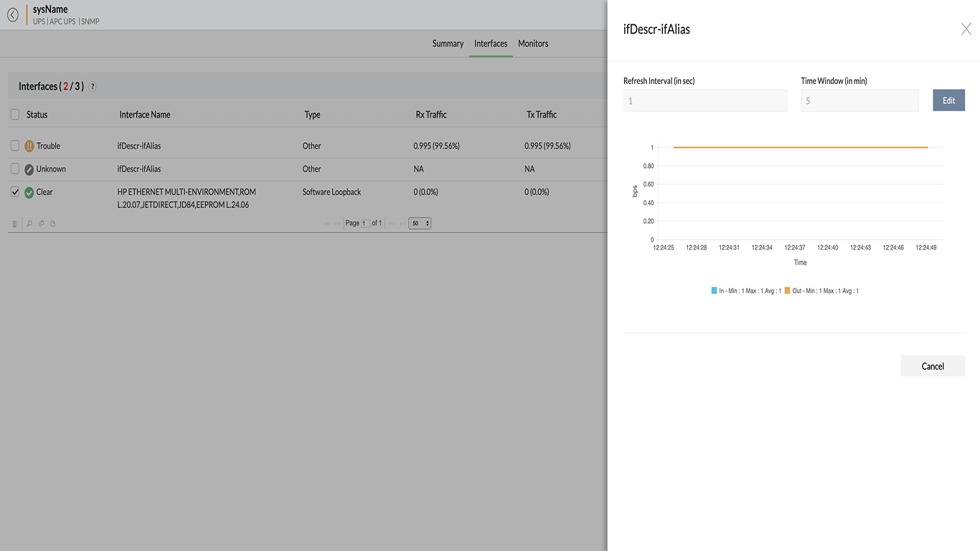Image resolution: width=980 pixels, height=551 pixels.
Task: Open the Monitors tab
Action: point(533,44)
